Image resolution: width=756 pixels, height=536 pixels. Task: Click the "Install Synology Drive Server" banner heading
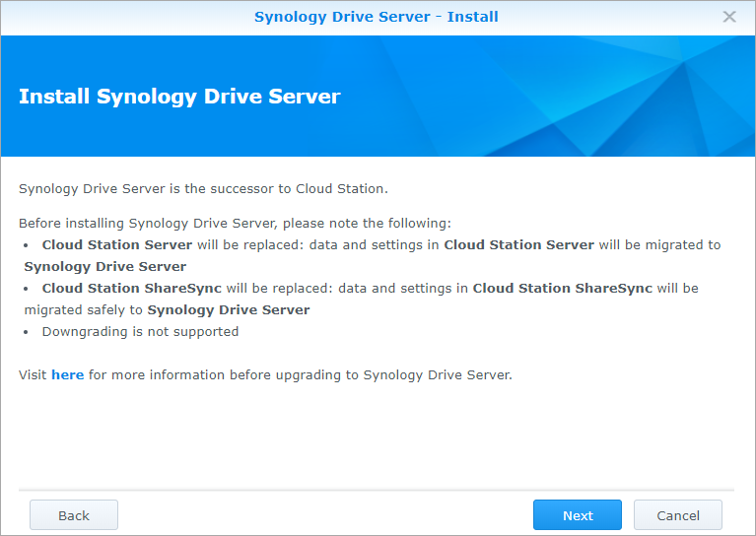pyautogui.click(x=179, y=97)
